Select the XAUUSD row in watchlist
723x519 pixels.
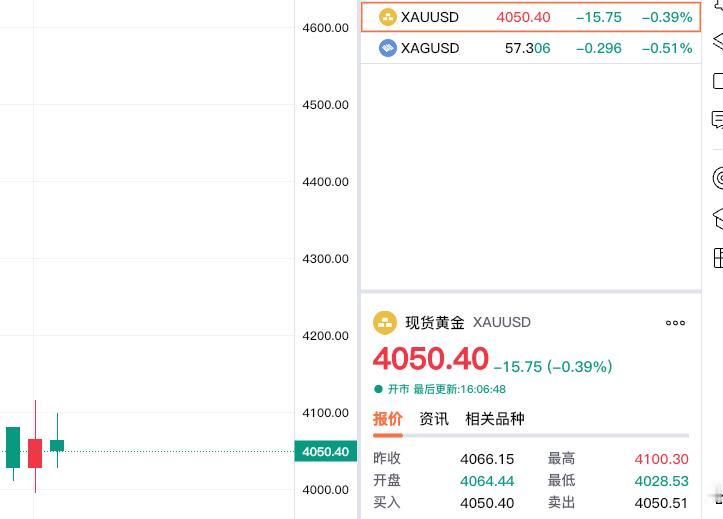[531, 17]
